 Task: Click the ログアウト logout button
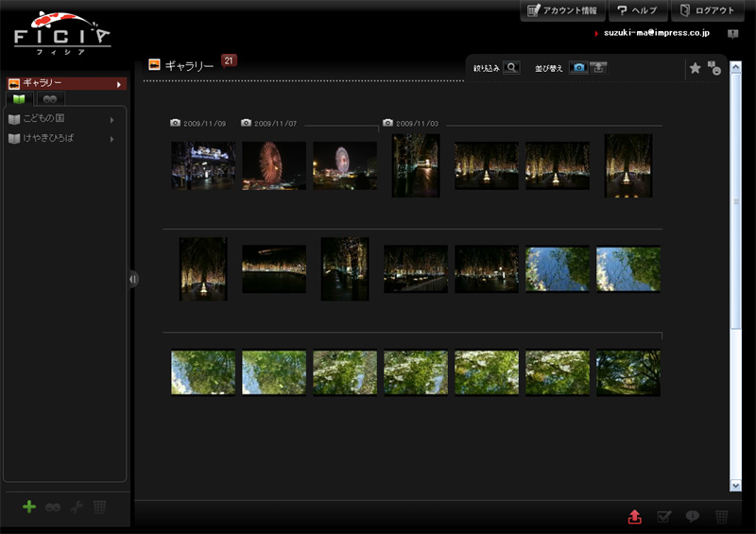pos(707,10)
